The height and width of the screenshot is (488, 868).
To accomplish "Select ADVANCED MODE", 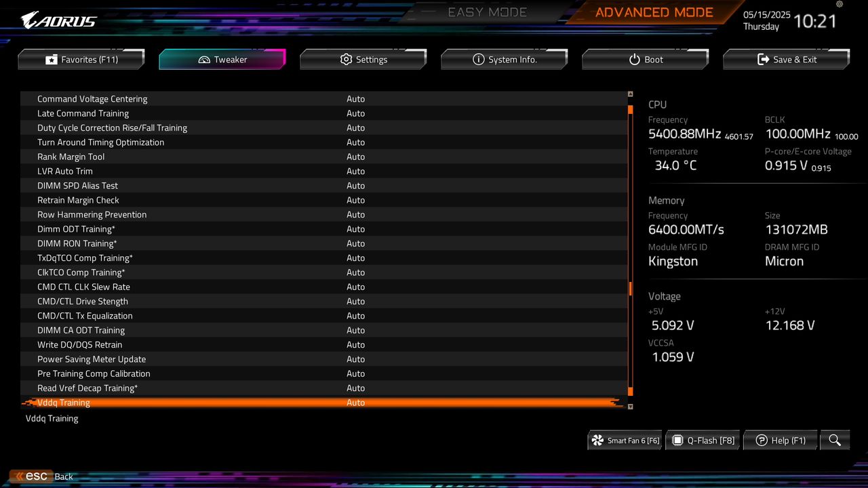I will (x=654, y=12).
